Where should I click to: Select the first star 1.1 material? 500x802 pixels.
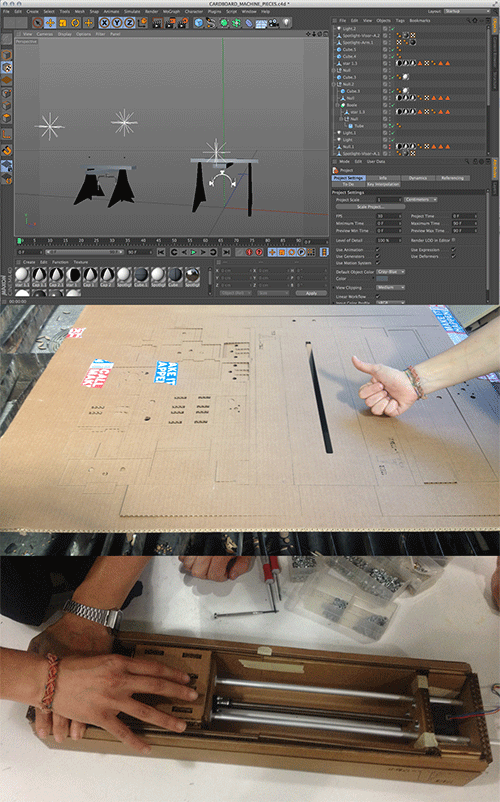[x=22, y=276]
